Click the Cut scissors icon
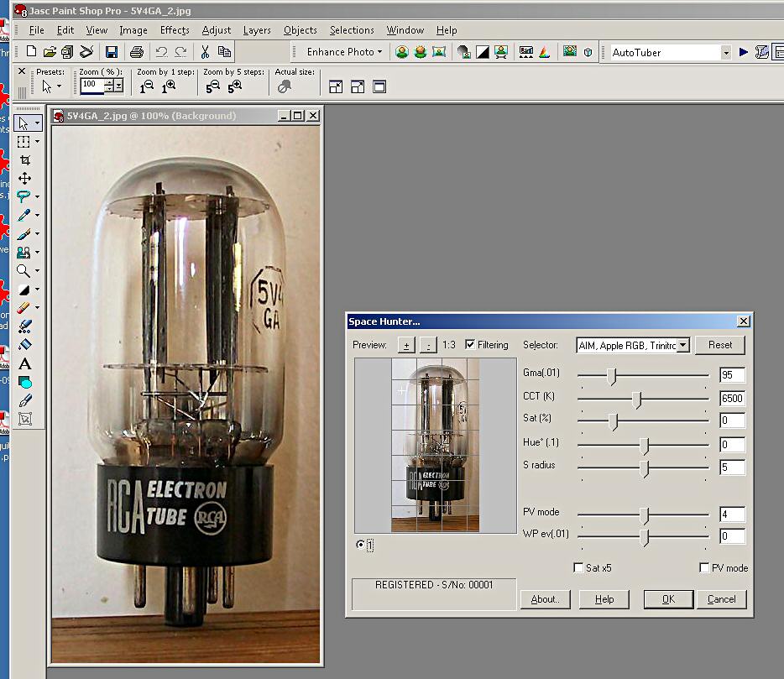This screenshot has width=784, height=679. (x=205, y=51)
